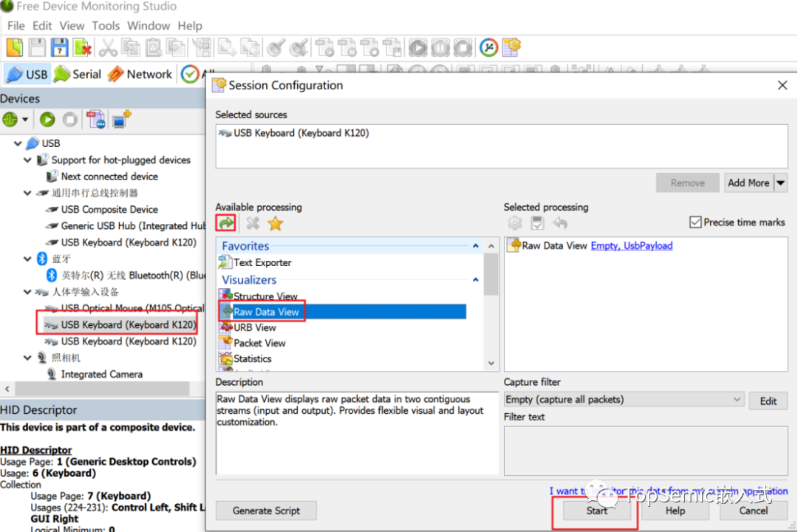The height and width of the screenshot is (532, 798).
Task: Click the add device icon with plus
Action: (x=122, y=120)
